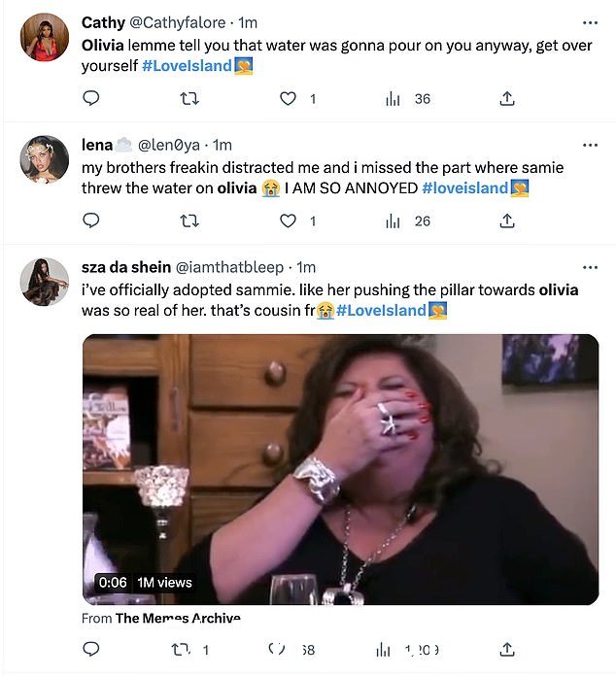Like sza da shein's tweet
Viewport: 616px width, 677px height.
click(277, 649)
